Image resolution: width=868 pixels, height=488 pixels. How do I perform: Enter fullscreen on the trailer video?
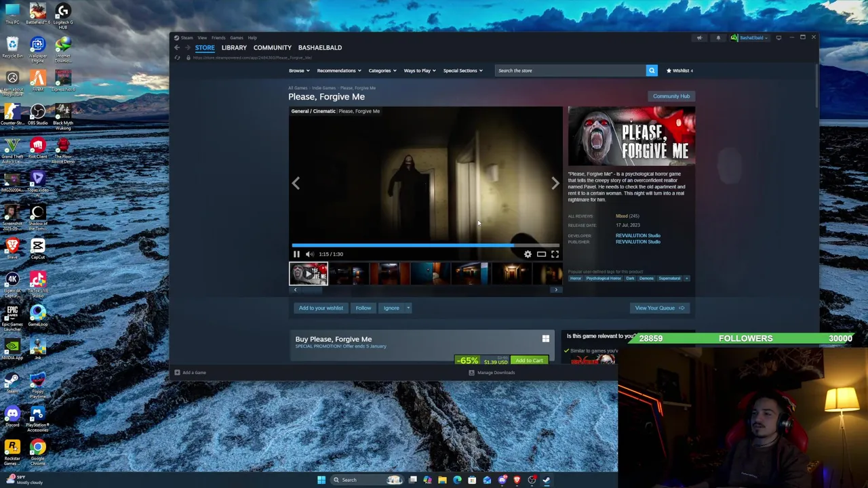pos(555,254)
